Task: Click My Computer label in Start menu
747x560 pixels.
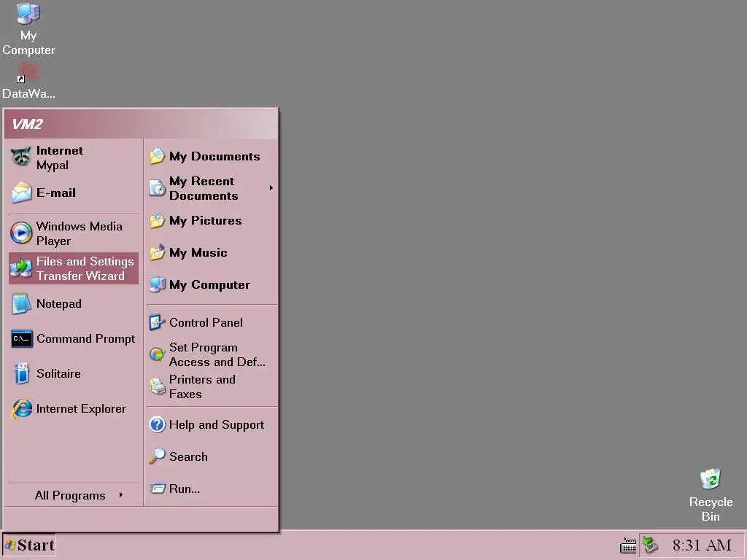Action: pos(209,284)
